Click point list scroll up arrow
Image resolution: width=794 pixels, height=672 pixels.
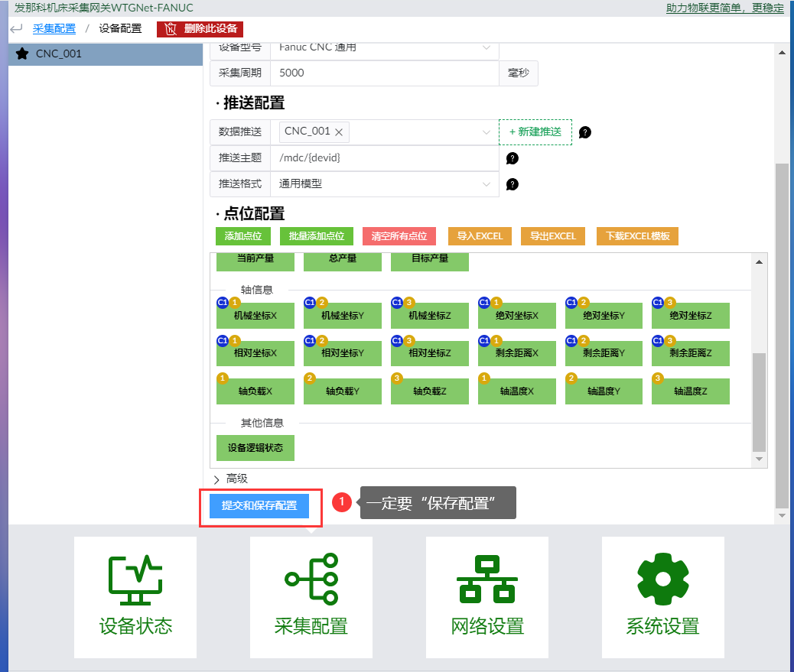click(759, 261)
